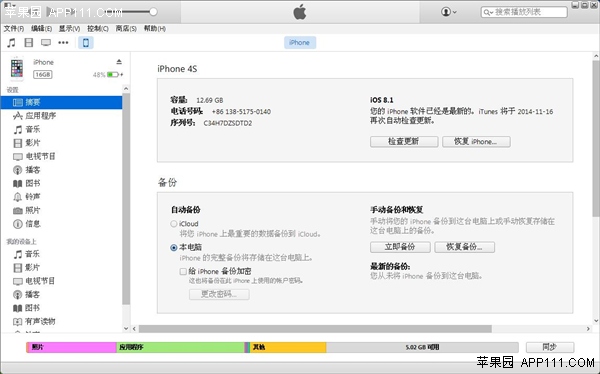Select the iPhone device icon in toolbar
Image resolution: width=600 pixels, height=374 pixels.
pos(86,42)
